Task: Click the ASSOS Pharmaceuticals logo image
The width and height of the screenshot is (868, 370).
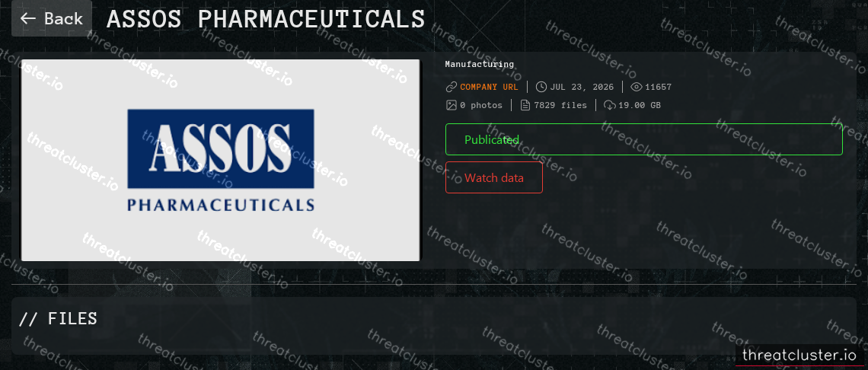Action: (220, 160)
